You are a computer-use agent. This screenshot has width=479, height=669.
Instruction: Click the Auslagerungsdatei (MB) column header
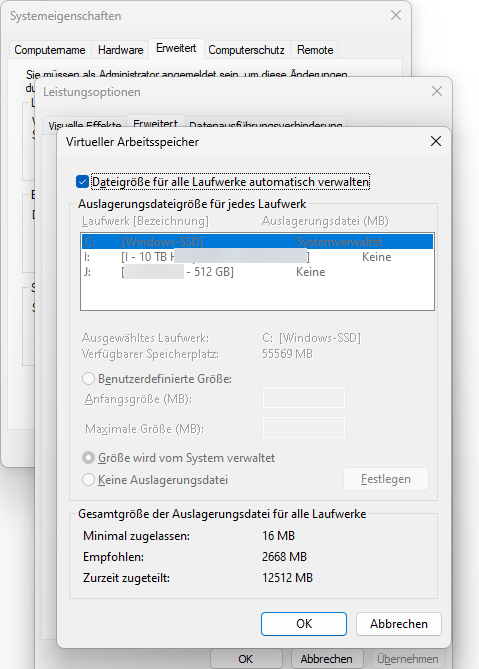click(325, 221)
